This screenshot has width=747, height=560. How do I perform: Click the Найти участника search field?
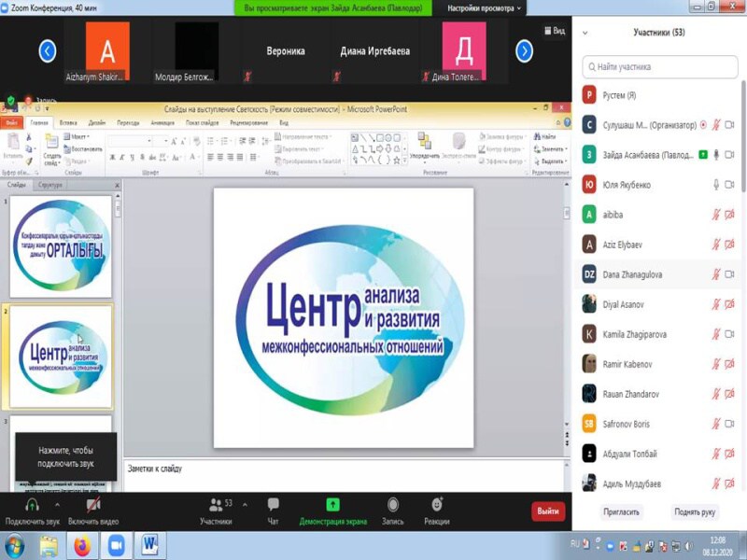click(x=660, y=66)
